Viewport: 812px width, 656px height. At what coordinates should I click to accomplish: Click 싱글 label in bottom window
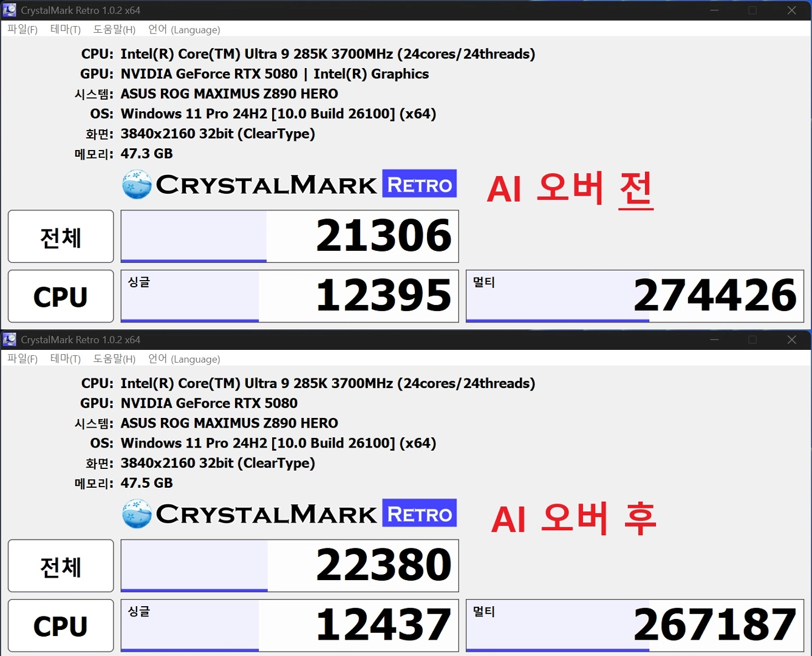[138, 611]
